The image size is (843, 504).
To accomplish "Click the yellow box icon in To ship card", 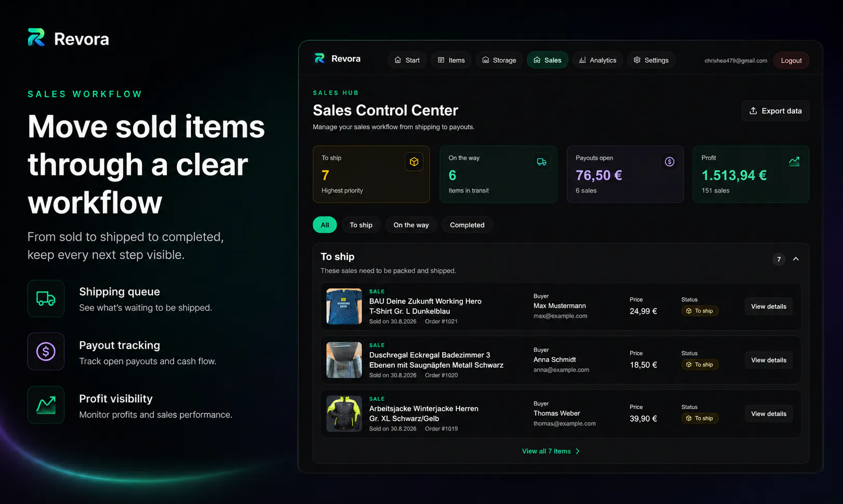I will (x=414, y=162).
